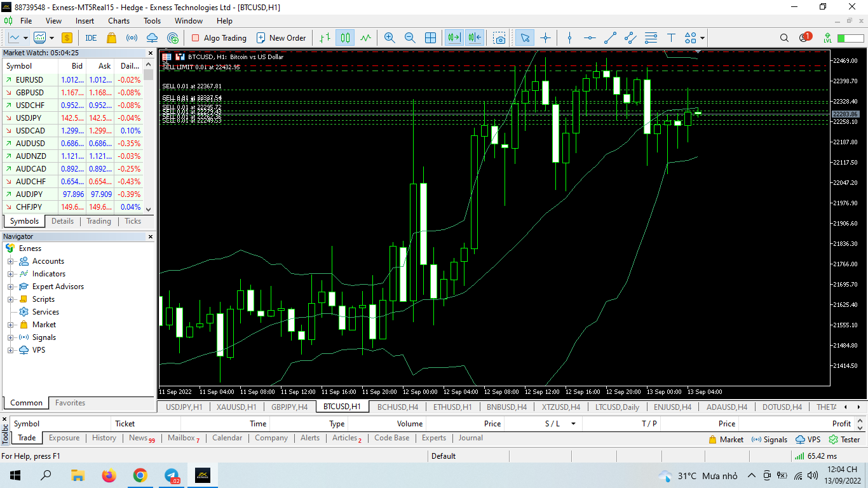Close the Market Watch panel

pos(151,53)
